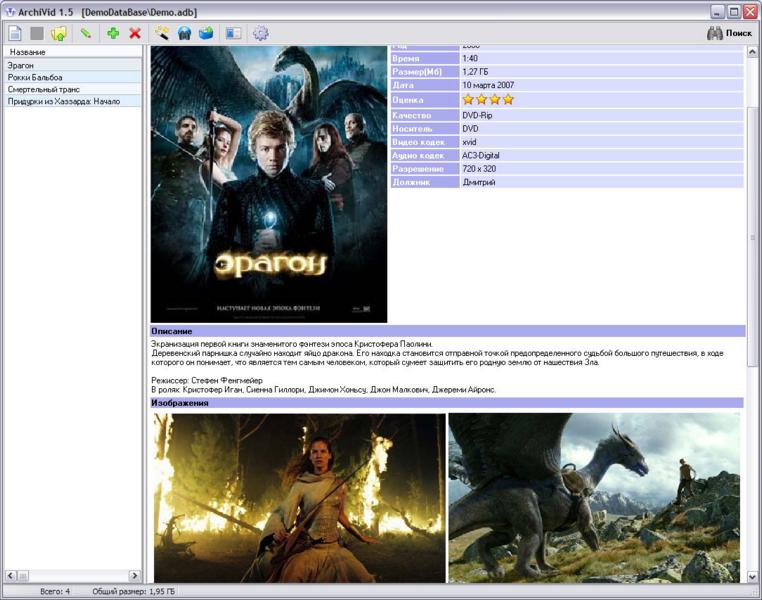Click the Описание section header
Viewport: 762px width, 600px height.
point(448,331)
